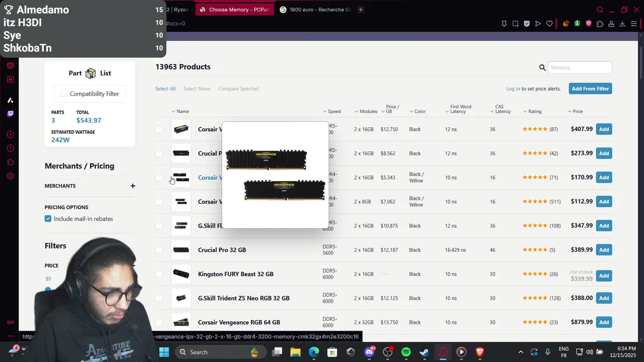Sort products by Price column
This screenshot has width=644, height=362.
pyautogui.click(x=575, y=111)
